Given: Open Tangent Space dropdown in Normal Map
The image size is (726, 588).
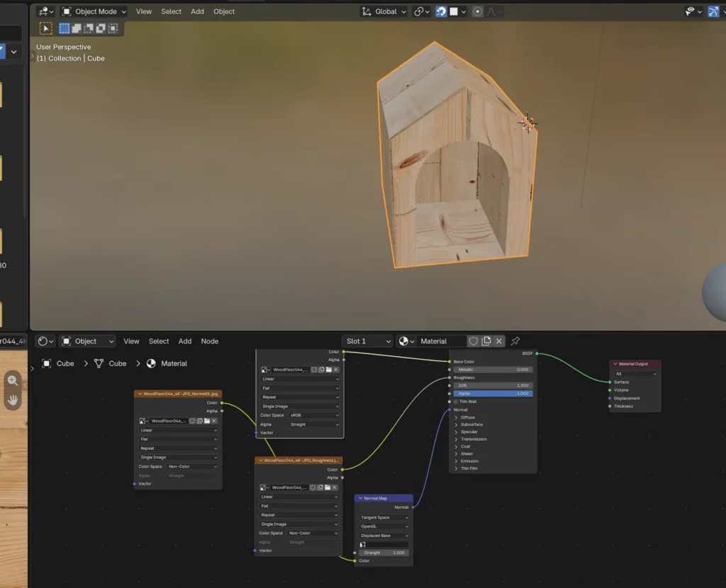Looking at the screenshot, I should (384, 518).
